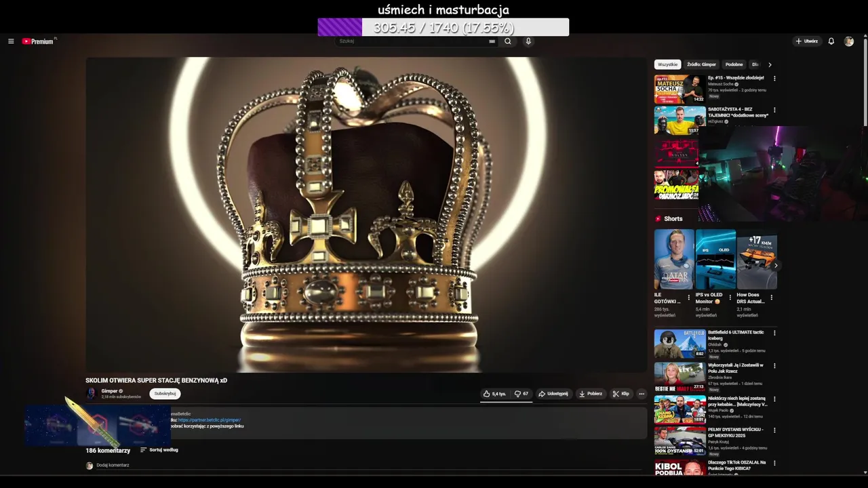Show more filter chips with right arrow
The width and height of the screenshot is (868, 488).
(770, 65)
